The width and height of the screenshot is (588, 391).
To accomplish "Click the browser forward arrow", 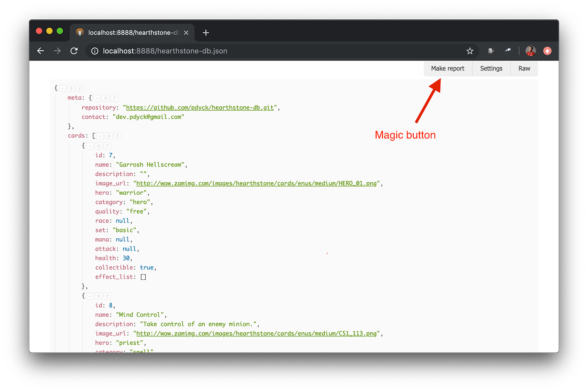I will pyautogui.click(x=57, y=51).
